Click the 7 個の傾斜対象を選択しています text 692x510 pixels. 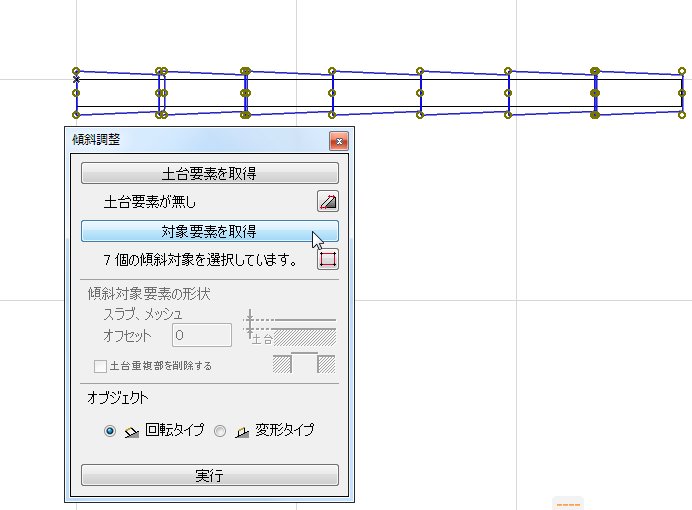coord(200,260)
